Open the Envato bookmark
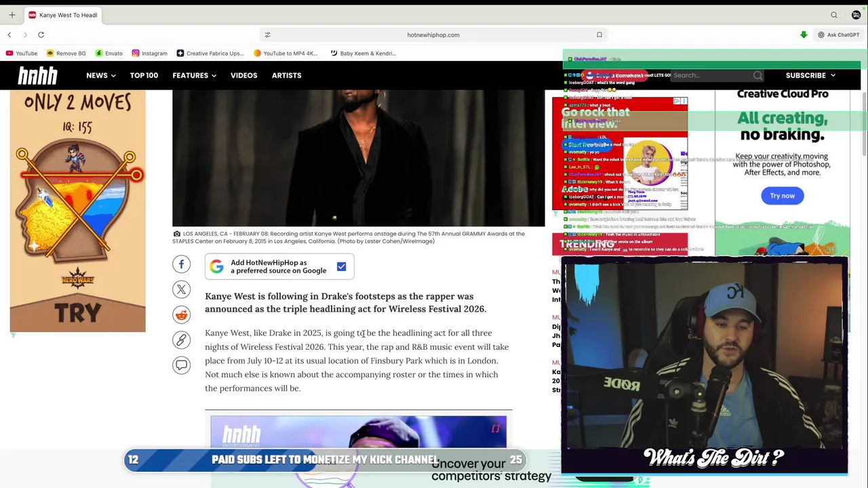868x488 pixels. point(109,54)
